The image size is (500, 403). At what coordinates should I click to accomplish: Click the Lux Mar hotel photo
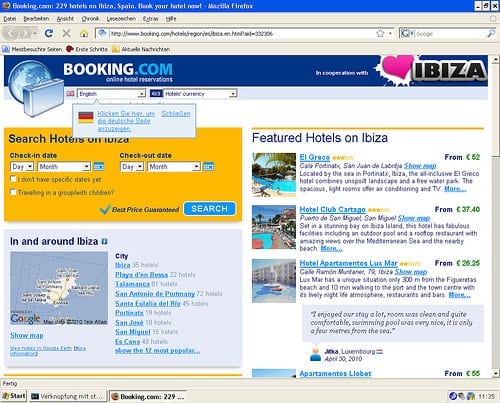click(274, 281)
